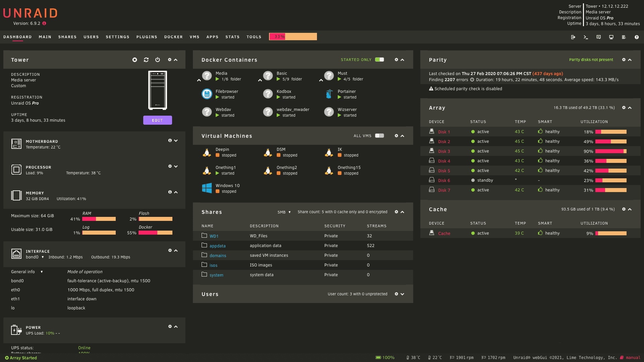Open the Main menu tab
The height and width of the screenshot is (362, 644).
(x=45, y=37)
